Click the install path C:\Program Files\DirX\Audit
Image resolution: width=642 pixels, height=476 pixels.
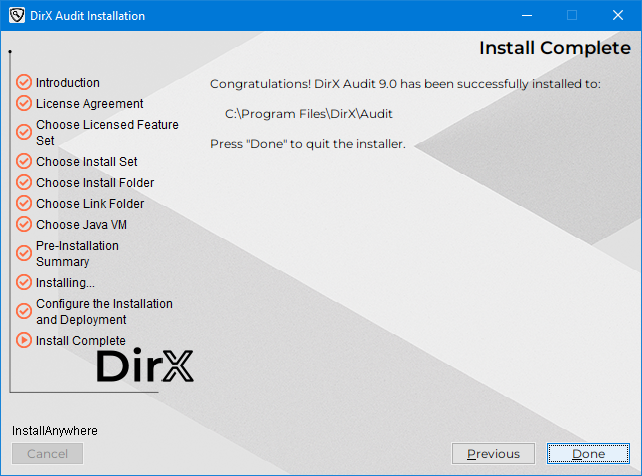(x=309, y=114)
